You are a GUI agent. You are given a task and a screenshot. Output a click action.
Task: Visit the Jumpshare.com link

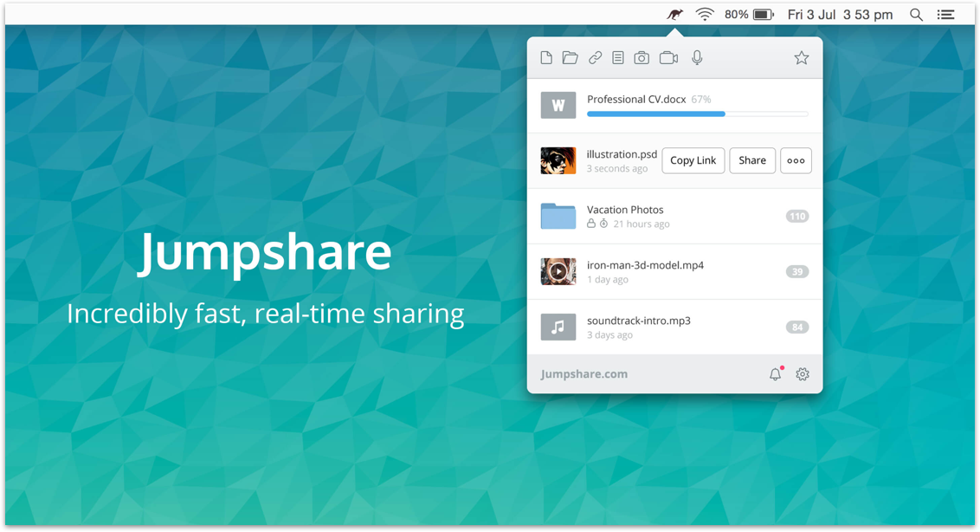click(x=584, y=374)
